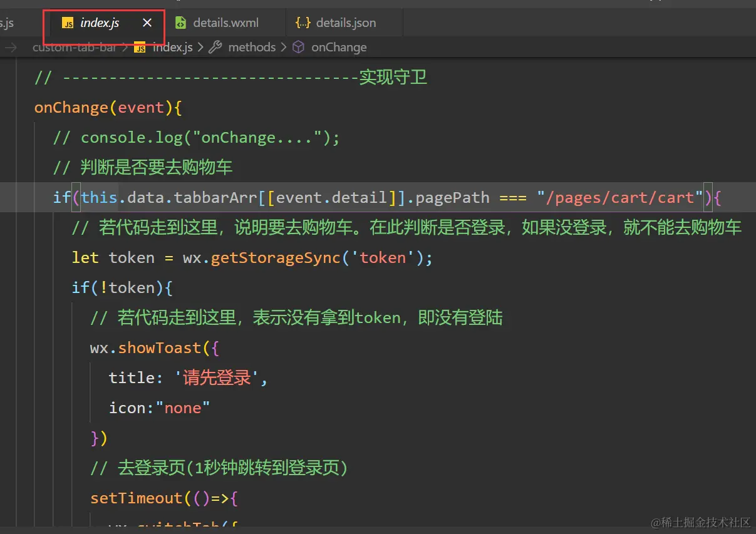Screen dimensions: 756x534
Task: Click the onChange(event){ line
Action: tap(108, 108)
